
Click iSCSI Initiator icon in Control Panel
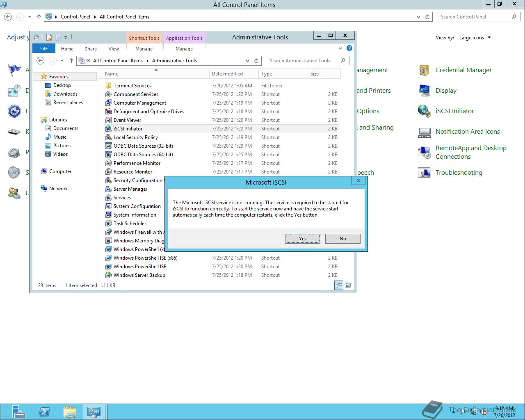point(424,111)
